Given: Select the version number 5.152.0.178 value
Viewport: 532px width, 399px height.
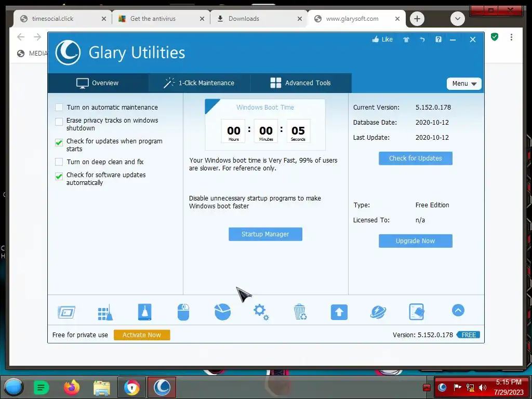Looking at the screenshot, I should pos(433,107).
